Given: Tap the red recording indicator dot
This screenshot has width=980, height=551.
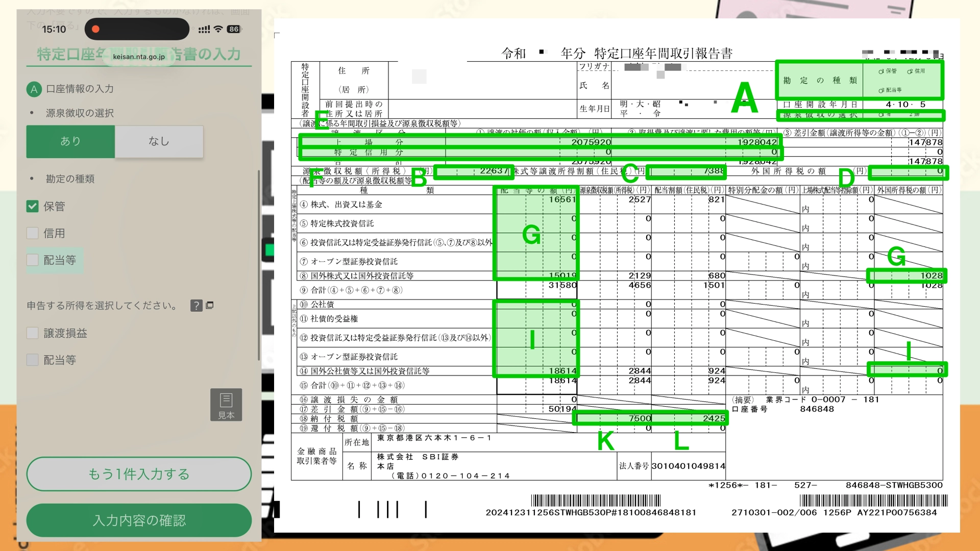Looking at the screenshot, I should (x=95, y=29).
